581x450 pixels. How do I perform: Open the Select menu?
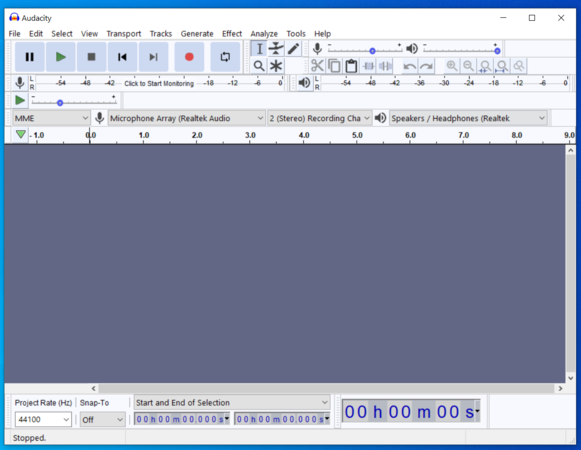tap(62, 34)
